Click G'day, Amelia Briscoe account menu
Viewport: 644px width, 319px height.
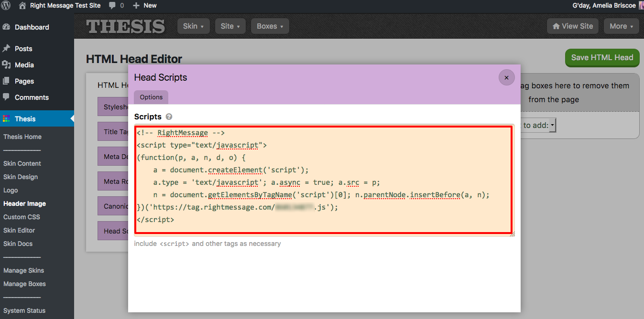pyautogui.click(x=604, y=6)
